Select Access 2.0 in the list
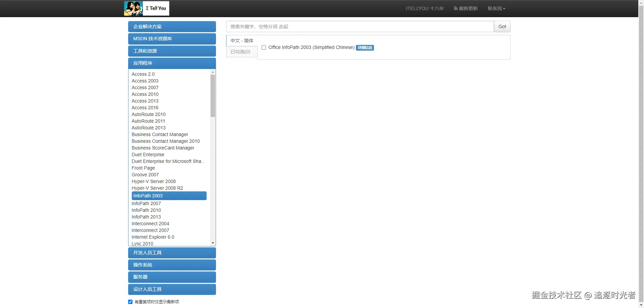 (143, 74)
